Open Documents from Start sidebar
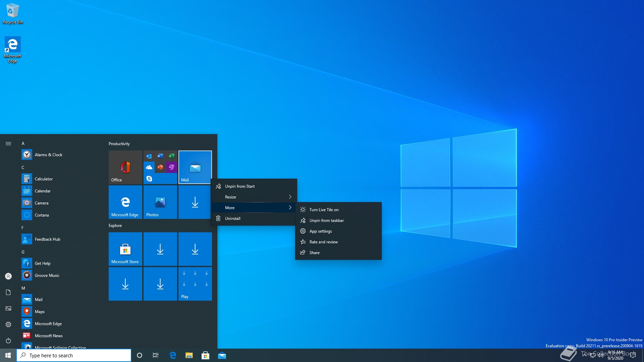644x362 pixels. [x=8, y=292]
